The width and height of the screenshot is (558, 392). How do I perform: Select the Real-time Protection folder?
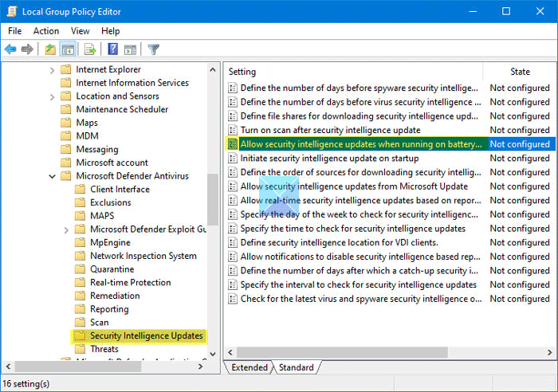[x=130, y=282]
